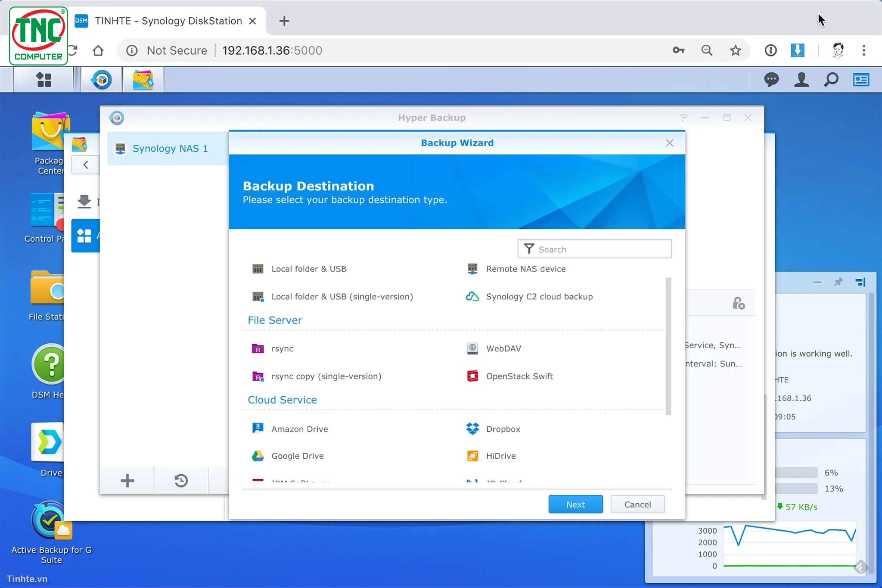Screen dimensions: 882x588
Task: Click the Cloud Service section heading
Action: click(282, 400)
